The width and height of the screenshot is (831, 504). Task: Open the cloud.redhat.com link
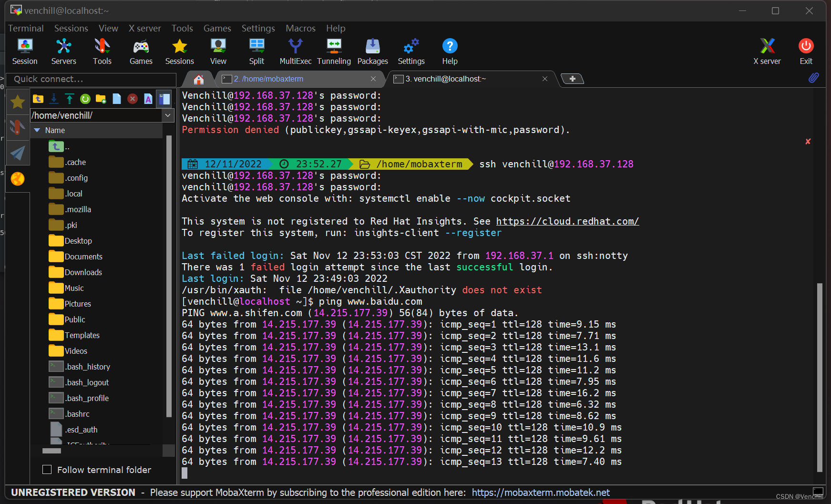click(567, 221)
